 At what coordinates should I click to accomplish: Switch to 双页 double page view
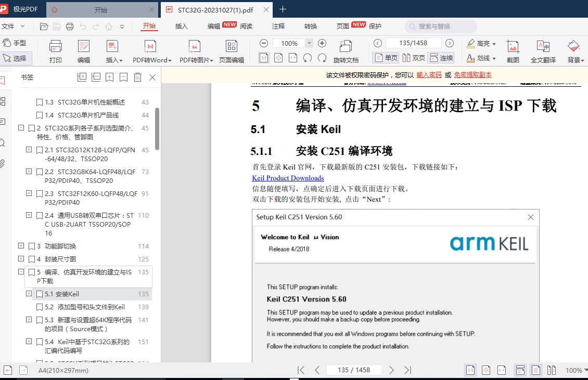coord(413,58)
